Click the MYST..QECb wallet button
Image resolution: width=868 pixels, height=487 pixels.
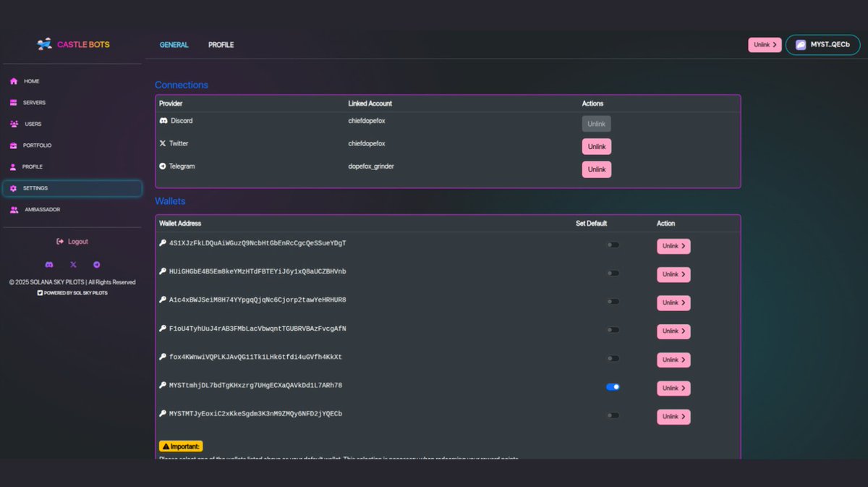tap(823, 45)
